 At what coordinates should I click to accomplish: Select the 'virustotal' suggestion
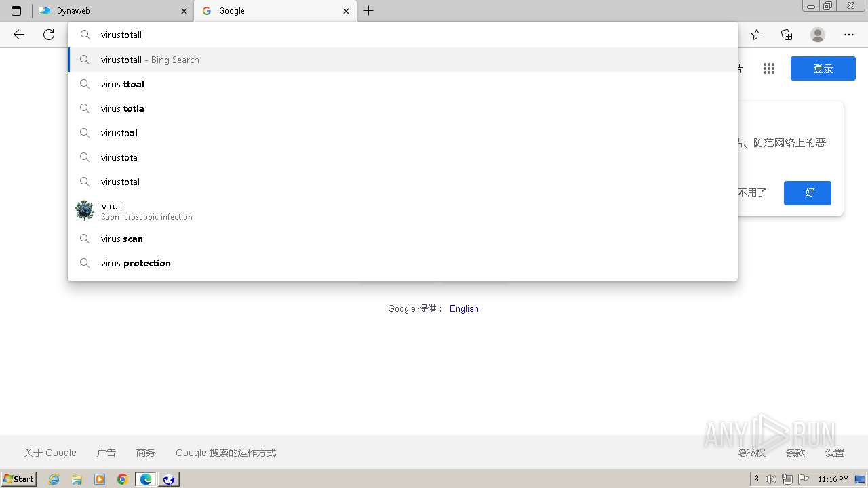[x=403, y=182]
